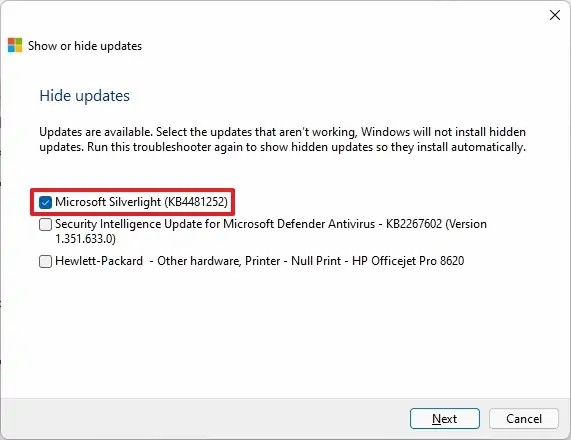The height and width of the screenshot is (440, 571).
Task: Click the Show or hide updates title
Action: pos(85,46)
